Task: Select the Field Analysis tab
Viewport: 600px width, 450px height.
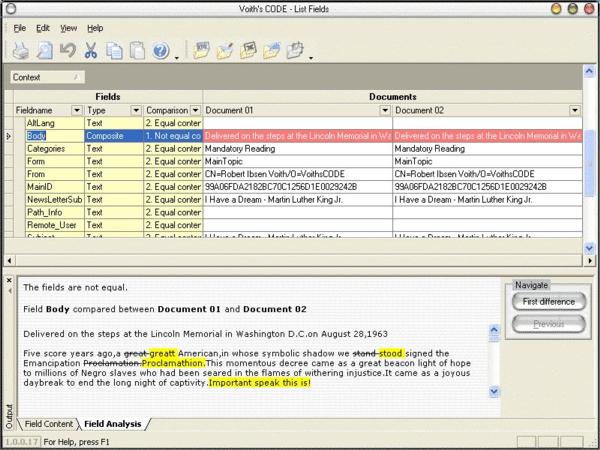Action: click(x=112, y=424)
